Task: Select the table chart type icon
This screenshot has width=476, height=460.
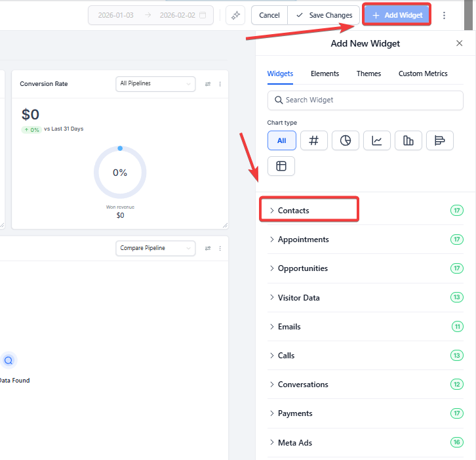Action: [x=281, y=166]
